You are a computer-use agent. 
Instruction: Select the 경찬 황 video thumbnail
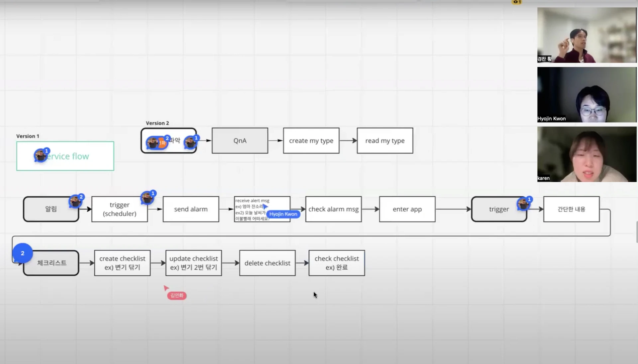587,35
